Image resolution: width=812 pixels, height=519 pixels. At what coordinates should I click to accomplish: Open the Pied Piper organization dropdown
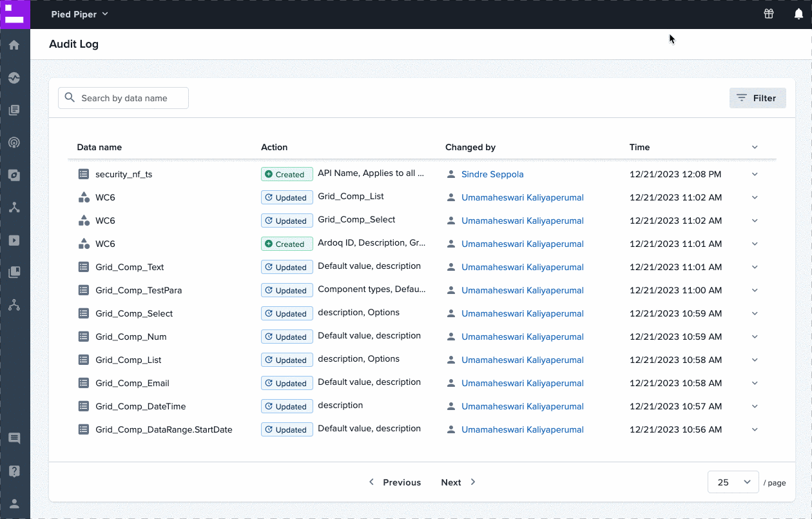[x=80, y=14]
